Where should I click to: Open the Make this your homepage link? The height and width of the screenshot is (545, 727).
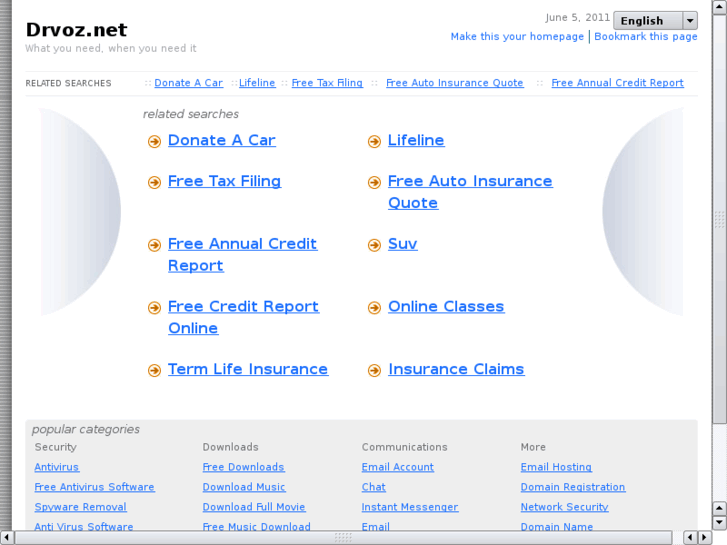coord(517,37)
